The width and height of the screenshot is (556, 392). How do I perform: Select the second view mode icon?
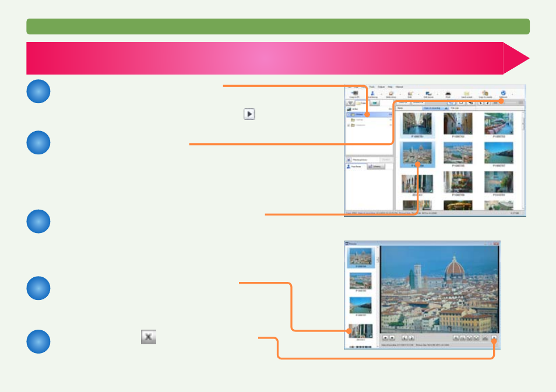click(461, 103)
